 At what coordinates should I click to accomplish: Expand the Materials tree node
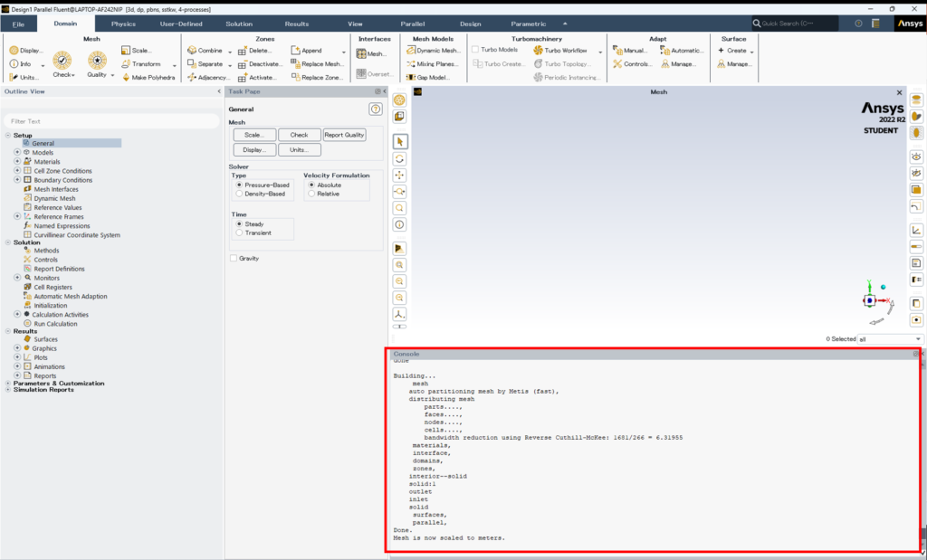click(17, 161)
